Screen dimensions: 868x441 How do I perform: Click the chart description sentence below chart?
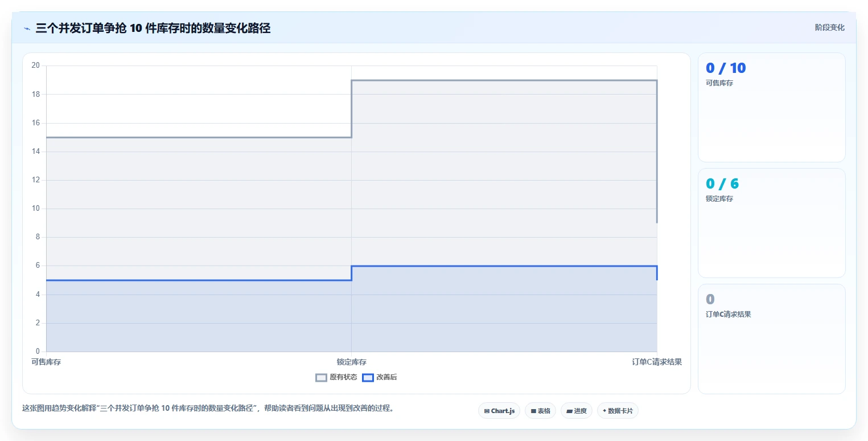208,408
